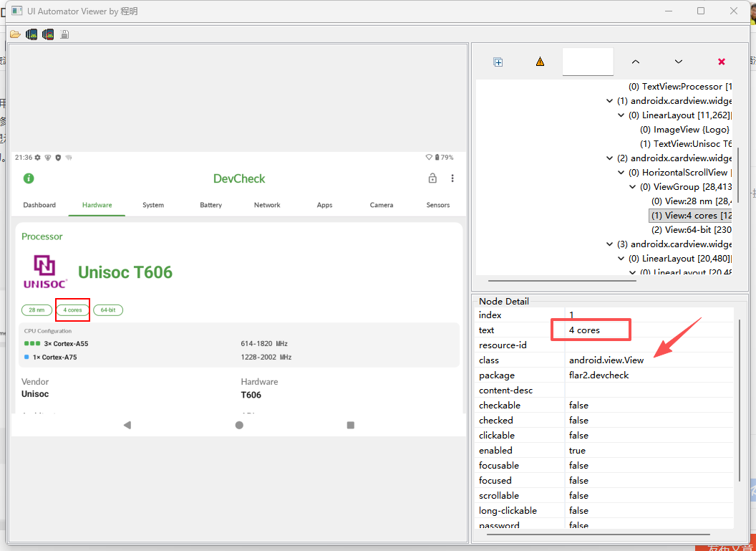Click the 1× Cortex-A75 CPU row
The width and height of the screenshot is (756, 551).
(51, 357)
